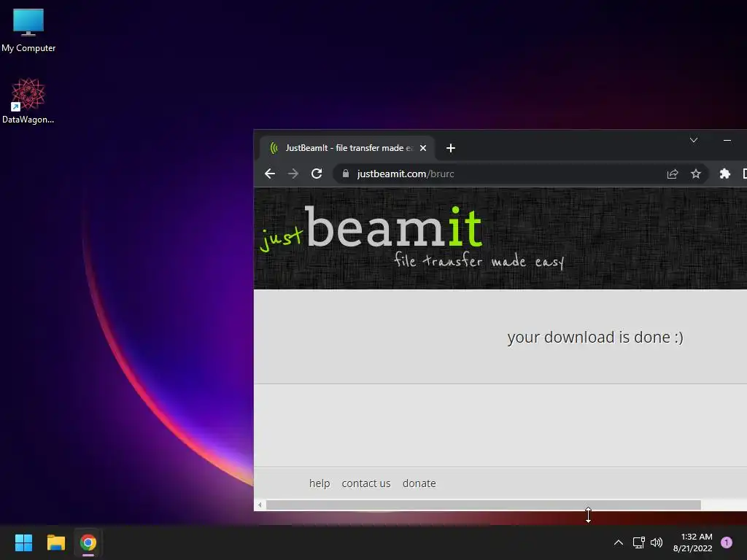Image resolution: width=747 pixels, height=560 pixels.
Task: Open the volume tray icon
Action: tap(657, 542)
